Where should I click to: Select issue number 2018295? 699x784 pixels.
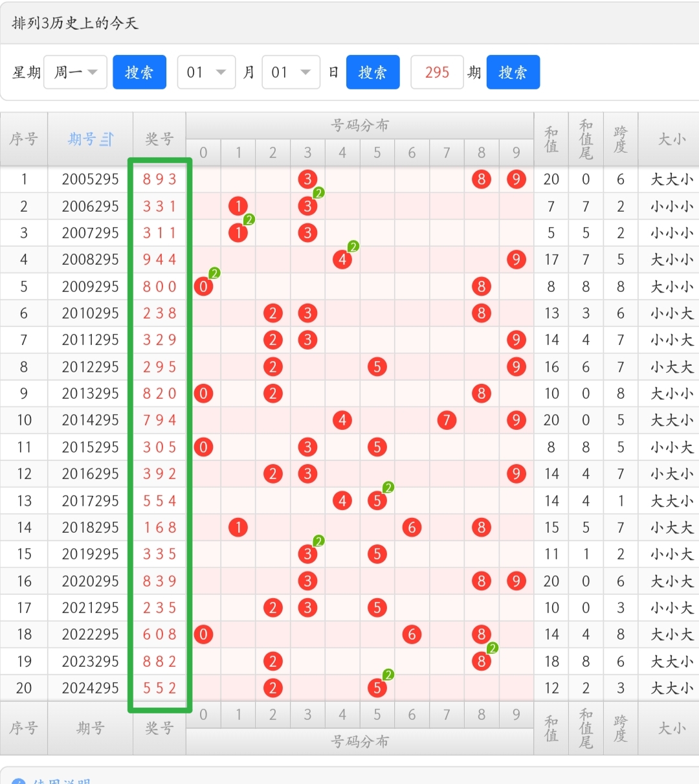tap(91, 528)
